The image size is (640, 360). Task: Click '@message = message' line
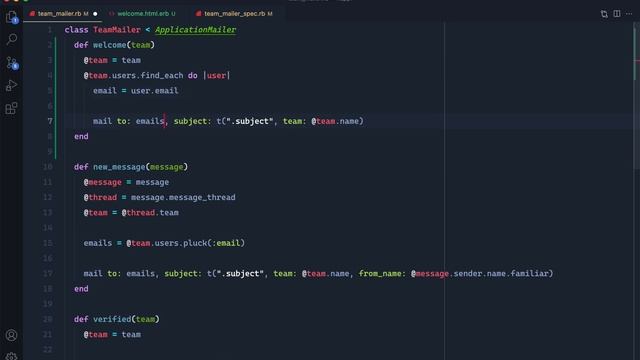pyautogui.click(x=126, y=182)
